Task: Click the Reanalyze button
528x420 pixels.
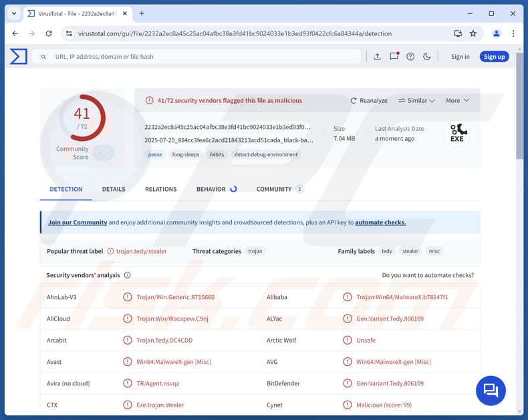Action: [368, 101]
